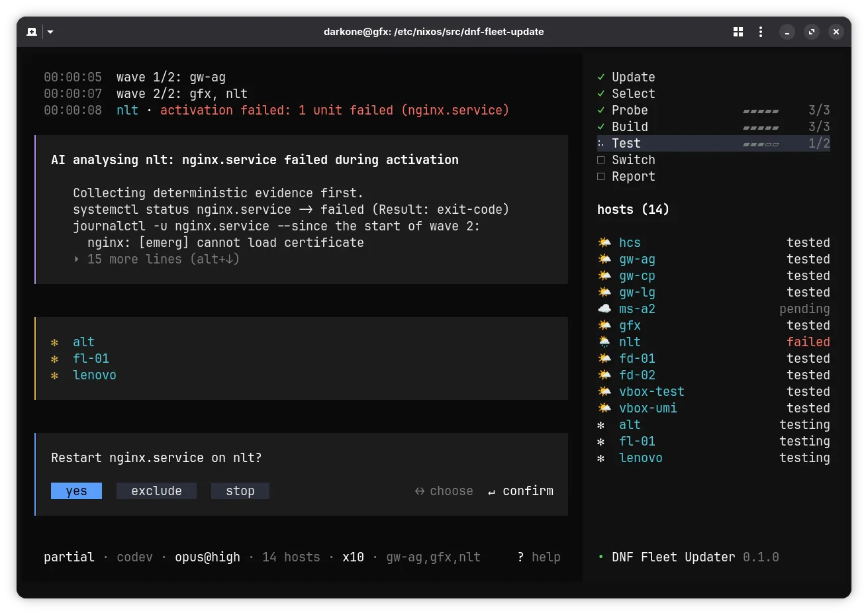Click the new terminal tab icon
The image size is (868, 615).
click(x=32, y=32)
